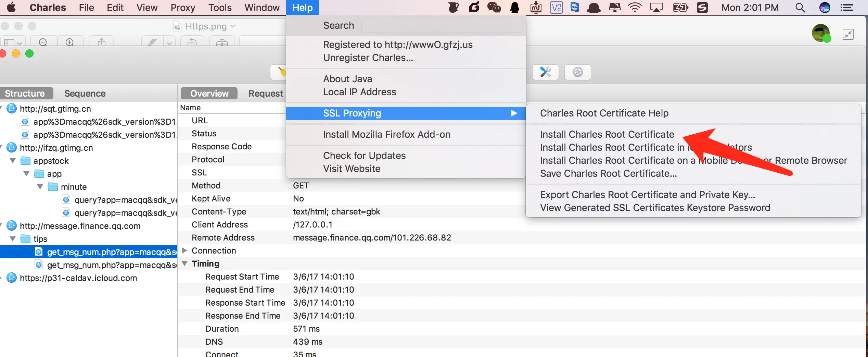The width and height of the screenshot is (868, 357).
Task: Click the broom clear-session toolbar icon
Action: 281,72
